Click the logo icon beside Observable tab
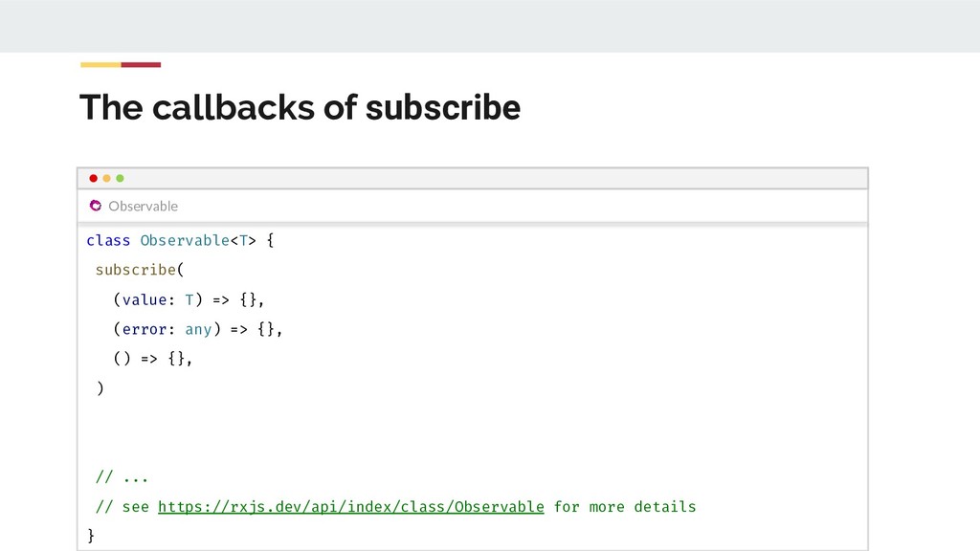The height and width of the screenshot is (551, 980). coord(95,206)
